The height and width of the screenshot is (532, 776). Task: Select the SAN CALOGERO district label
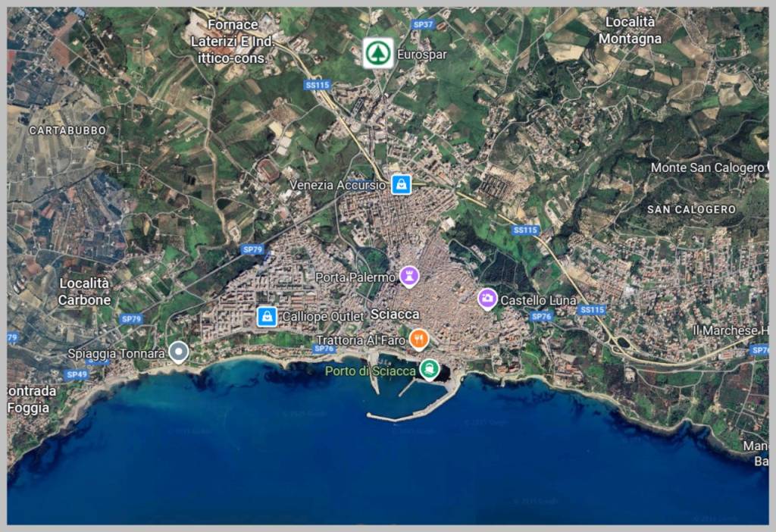click(x=691, y=209)
